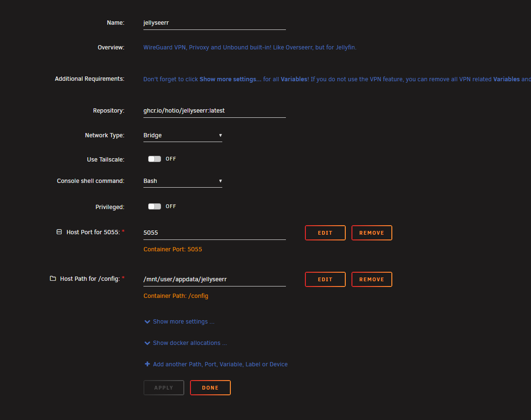Focus the Repository input field
The width and height of the screenshot is (531, 420).
coord(214,110)
